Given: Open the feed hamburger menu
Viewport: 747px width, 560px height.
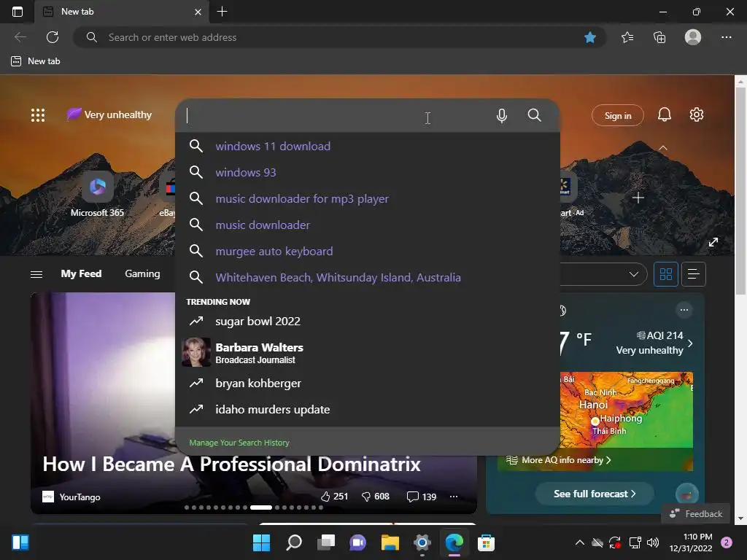Looking at the screenshot, I should pyautogui.click(x=36, y=274).
